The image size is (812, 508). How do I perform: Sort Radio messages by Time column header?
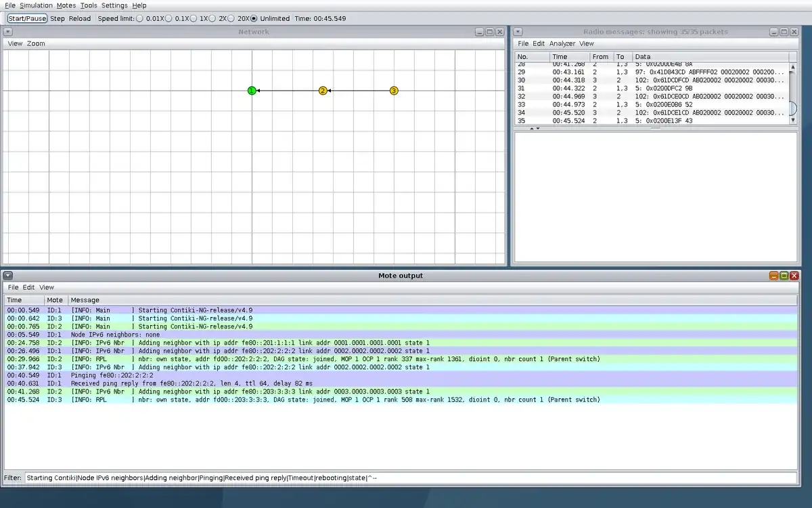click(x=569, y=57)
